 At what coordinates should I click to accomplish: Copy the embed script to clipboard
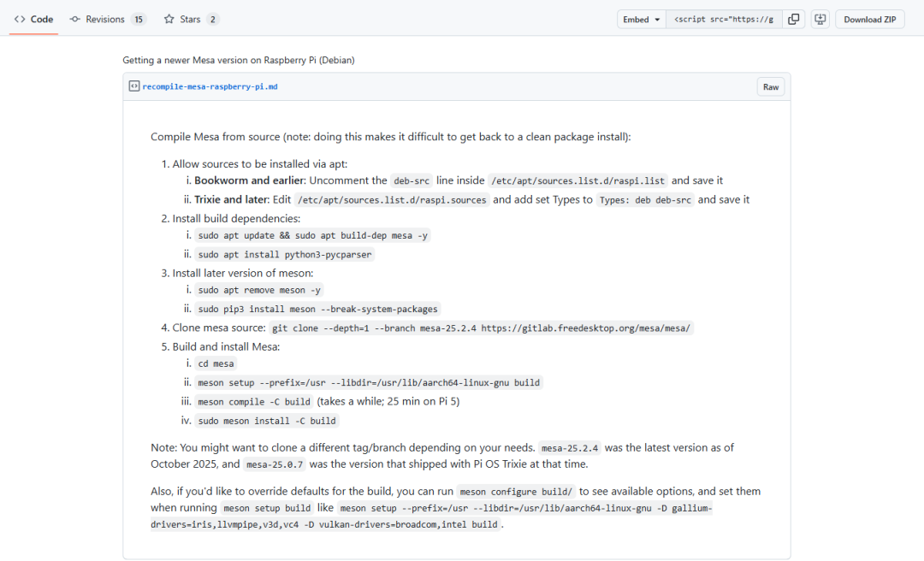click(x=794, y=19)
